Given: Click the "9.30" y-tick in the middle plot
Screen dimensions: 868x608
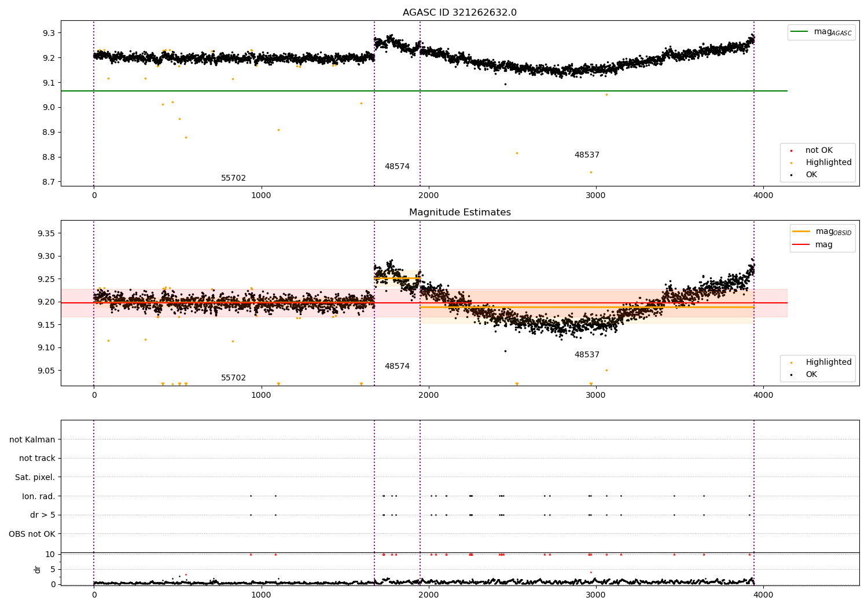Looking at the screenshot, I should pyautogui.click(x=46, y=257).
